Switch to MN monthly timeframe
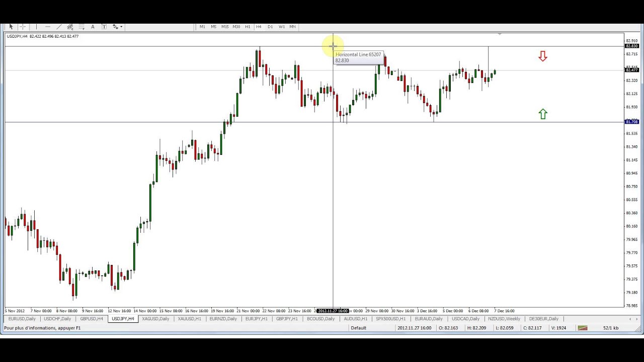 292,27
